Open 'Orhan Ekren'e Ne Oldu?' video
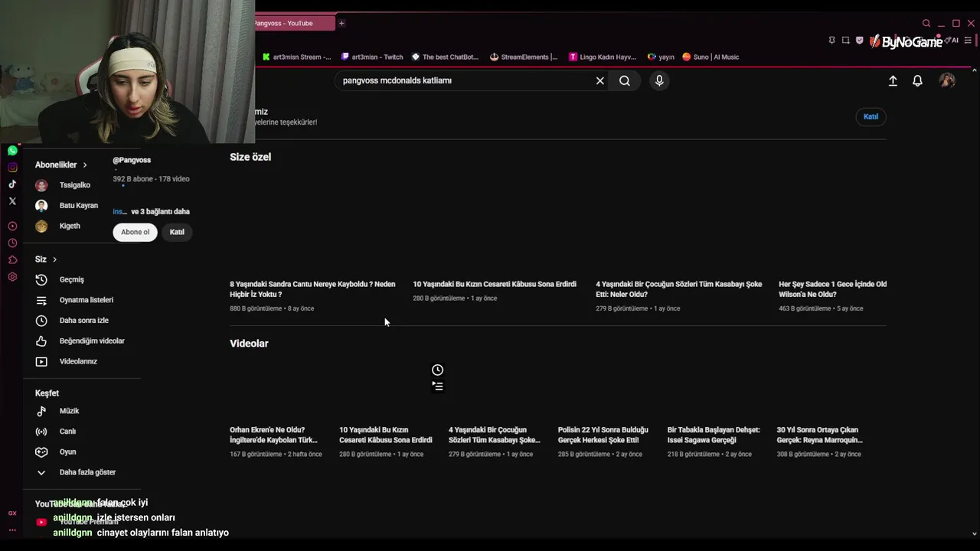This screenshot has width=980, height=551. (x=273, y=435)
